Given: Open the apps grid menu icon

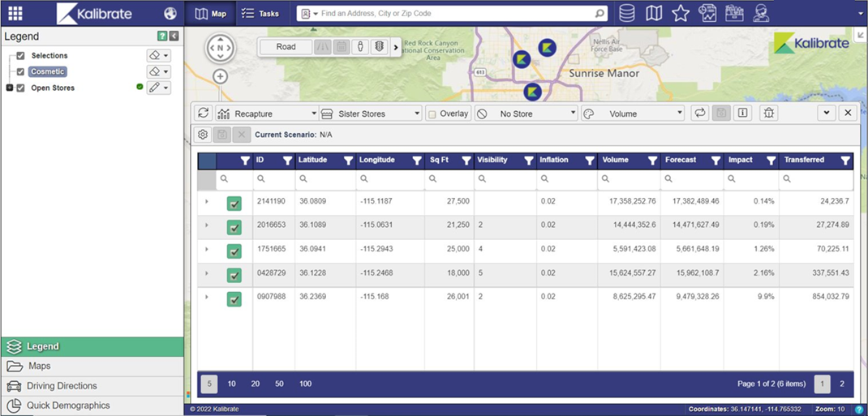Looking at the screenshot, I should coord(15,13).
